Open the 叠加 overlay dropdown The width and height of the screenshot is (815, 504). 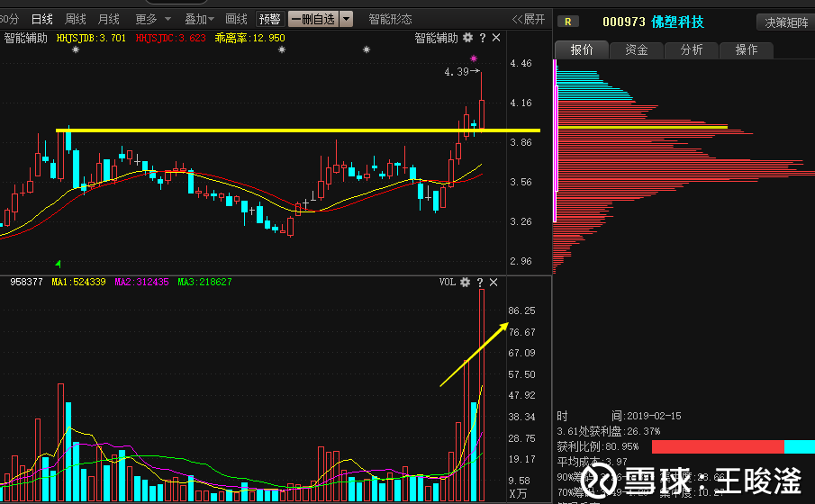(x=199, y=19)
